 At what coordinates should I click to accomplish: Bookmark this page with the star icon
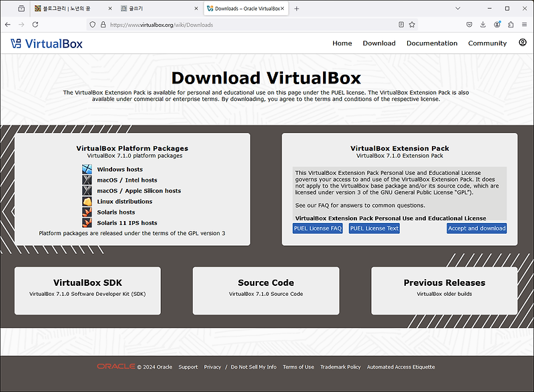(x=413, y=24)
